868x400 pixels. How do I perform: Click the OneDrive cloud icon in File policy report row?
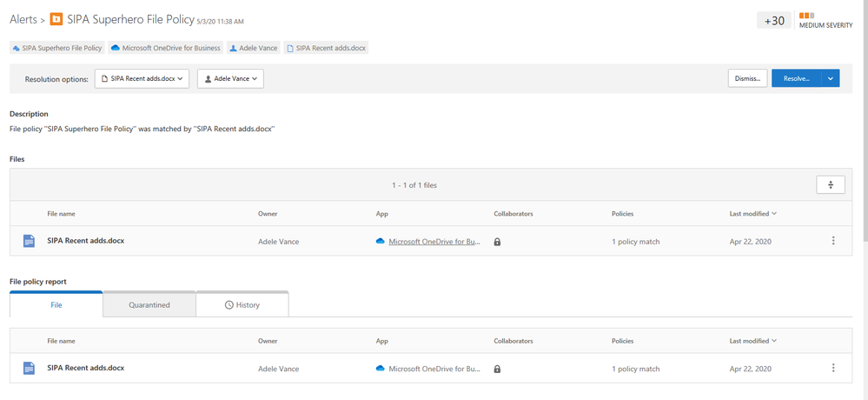(x=381, y=369)
